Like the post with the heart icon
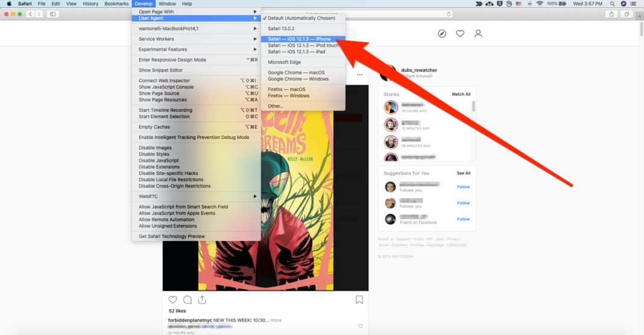This screenshot has width=644, height=335. (173, 299)
